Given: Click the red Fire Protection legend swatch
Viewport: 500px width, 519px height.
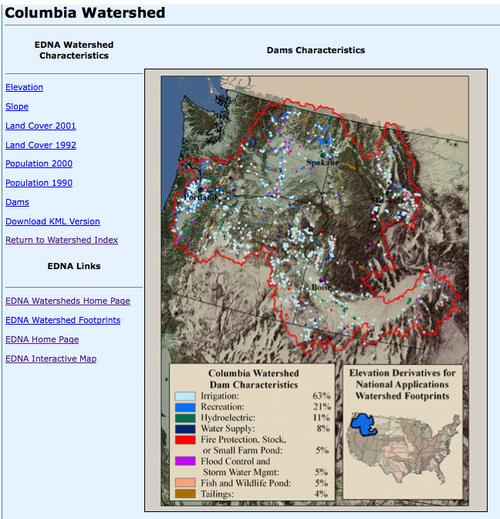Looking at the screenshot, I should tap(185, 440).
